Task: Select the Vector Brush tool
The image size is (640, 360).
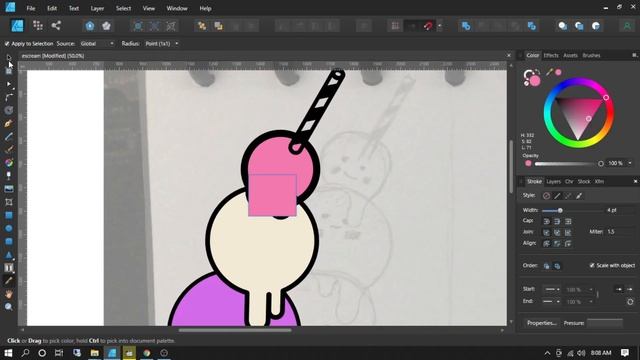Action: [9, 149]
